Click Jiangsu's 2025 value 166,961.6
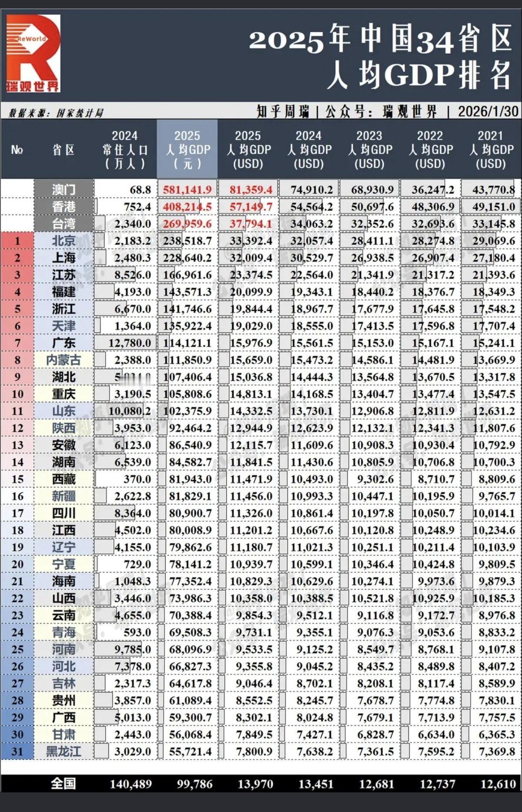The image size is (522, 812). (x=187, y=275)
